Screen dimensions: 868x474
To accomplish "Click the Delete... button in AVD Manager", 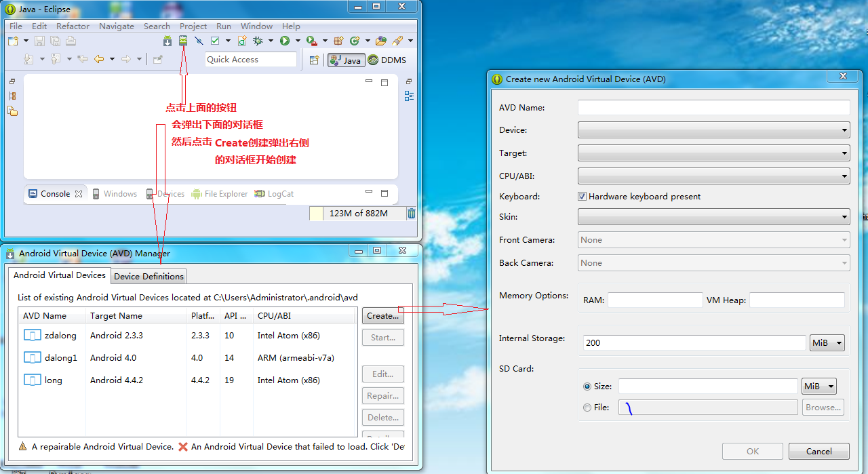I will click(383, 418).
